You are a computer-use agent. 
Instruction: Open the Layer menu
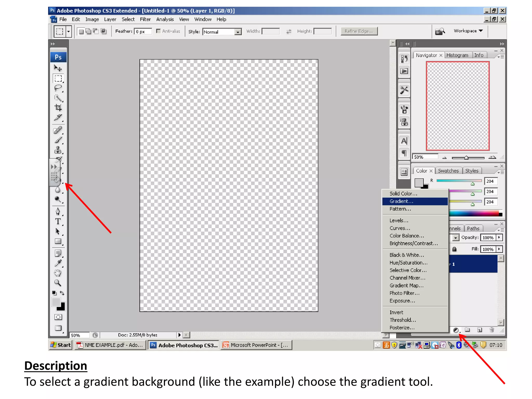(x=110, y=19)
